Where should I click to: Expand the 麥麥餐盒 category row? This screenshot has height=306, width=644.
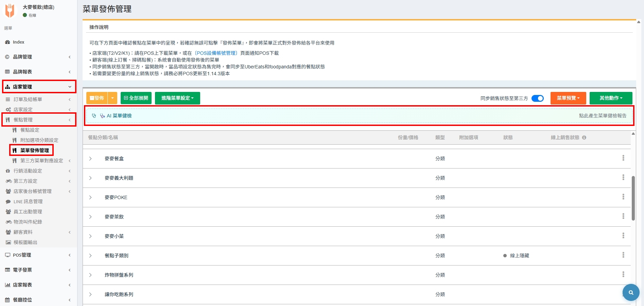click(x=90, y=159)
